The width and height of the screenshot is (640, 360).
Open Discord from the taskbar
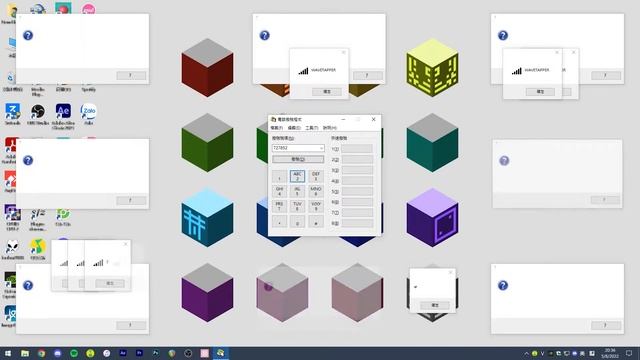(x=58, y=353)
